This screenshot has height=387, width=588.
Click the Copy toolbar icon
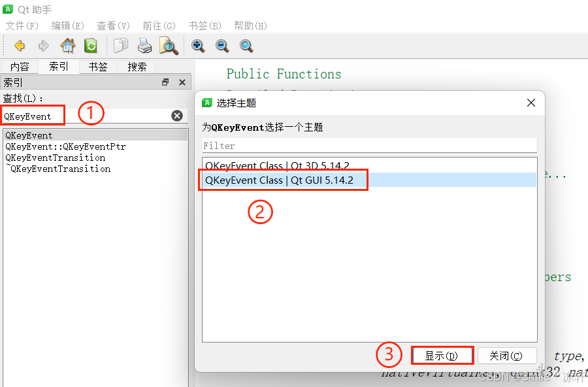[x=121, y=46]
